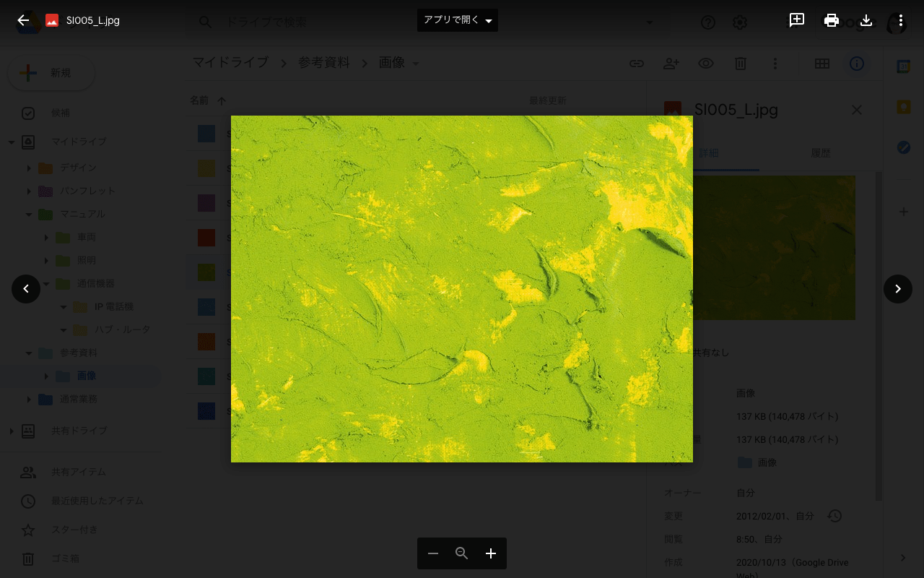Open '候補' in the sidebar
Image resolution: width=924 pixels, height=578 pixels.
[x=61, y=113]
